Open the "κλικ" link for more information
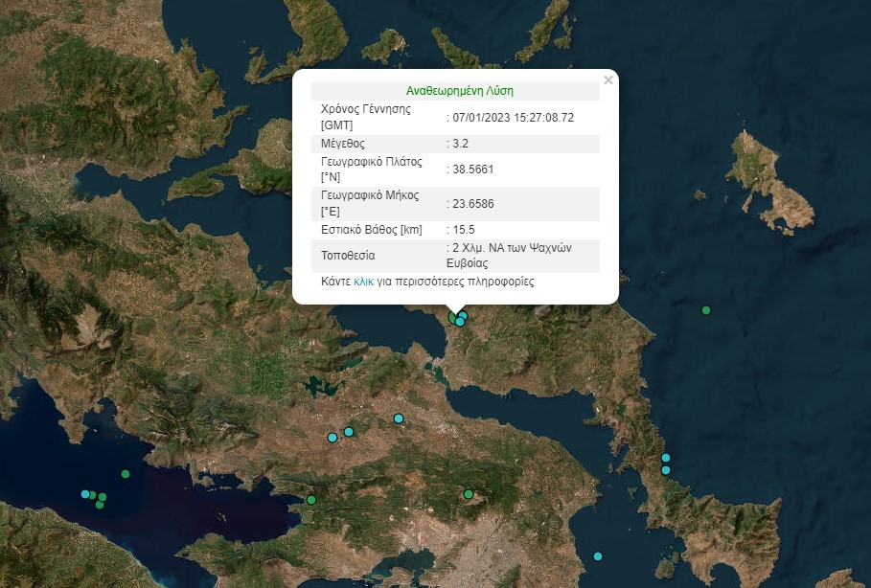Screen dimensions: 871x588 [363, 283]
